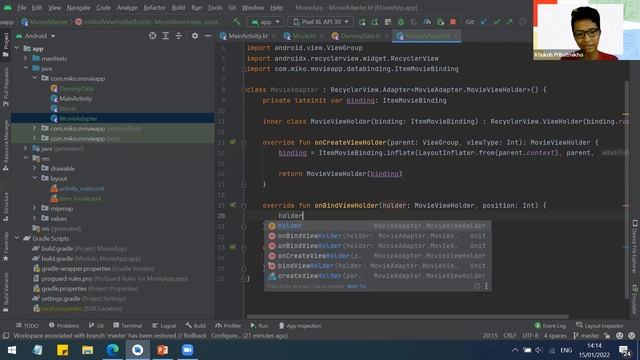Open the Event Log tool window
Screen dimensions: 640x360
coord(550,326)
